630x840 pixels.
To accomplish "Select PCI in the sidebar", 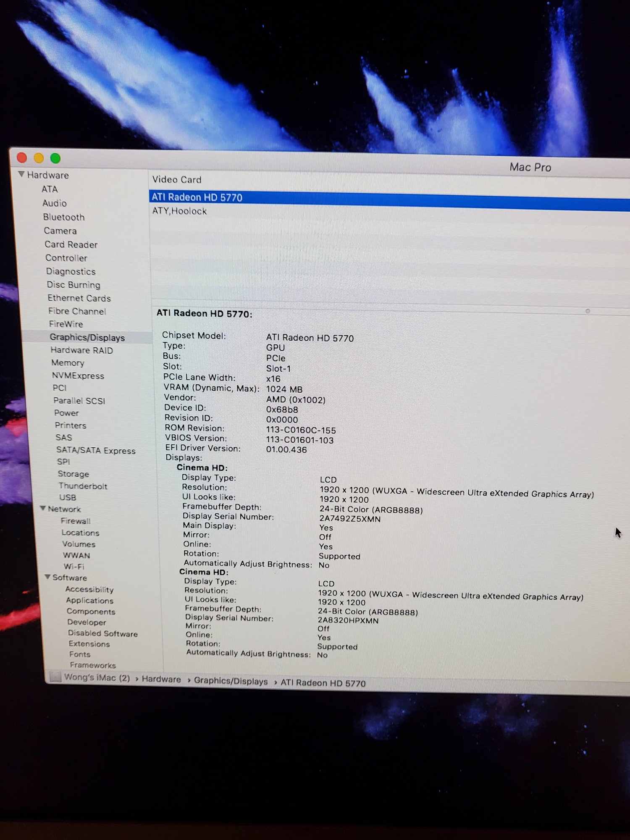I will click(60, 388).
